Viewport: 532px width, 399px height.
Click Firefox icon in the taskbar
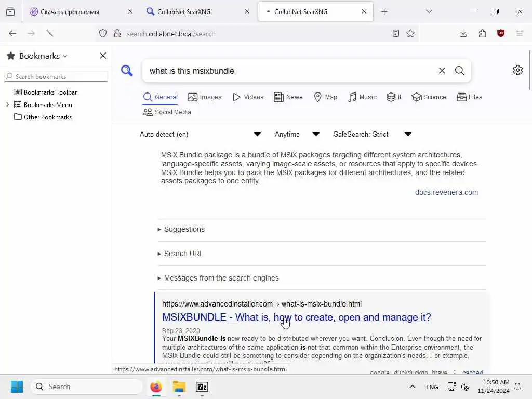coord(156,387)
